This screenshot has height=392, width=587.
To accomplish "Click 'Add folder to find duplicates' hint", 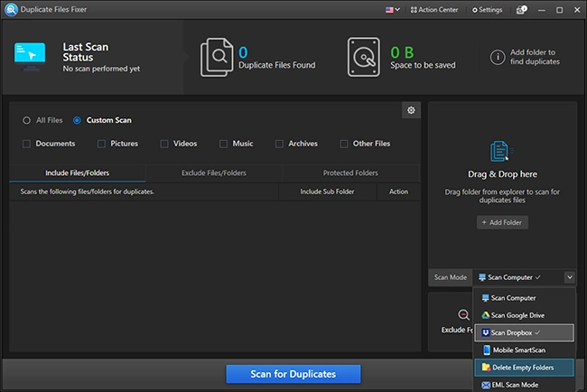I will coord(535,57).
